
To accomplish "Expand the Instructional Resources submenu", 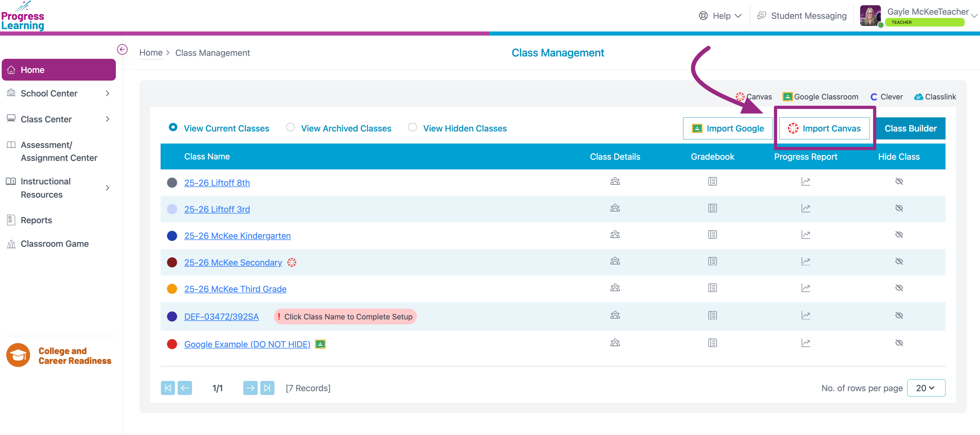I will pos(107,188).
